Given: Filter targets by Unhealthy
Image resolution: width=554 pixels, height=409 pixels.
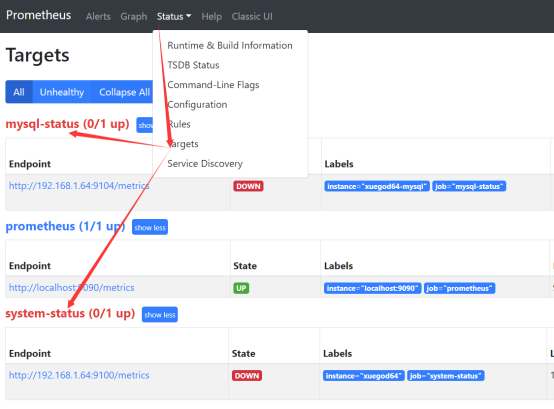Looking at the screenshot, I should 62,92.
